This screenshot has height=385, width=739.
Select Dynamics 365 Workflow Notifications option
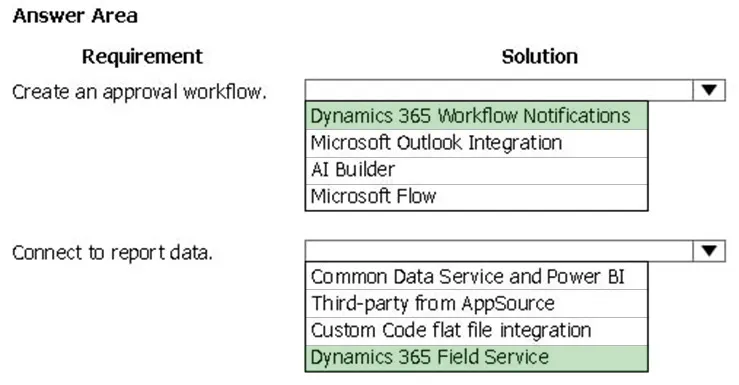tap(476, 116)
